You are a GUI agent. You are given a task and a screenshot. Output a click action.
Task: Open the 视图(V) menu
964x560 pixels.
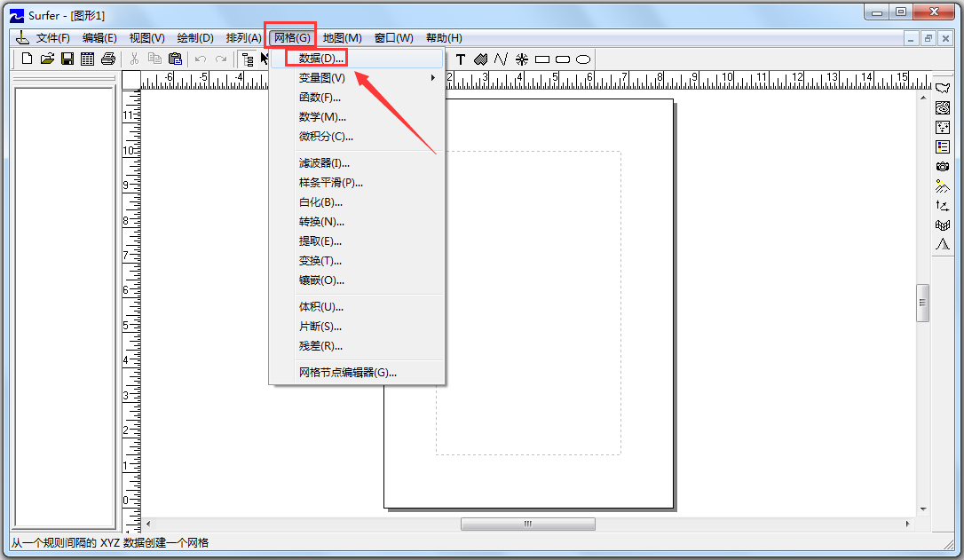tap(147, 37)
